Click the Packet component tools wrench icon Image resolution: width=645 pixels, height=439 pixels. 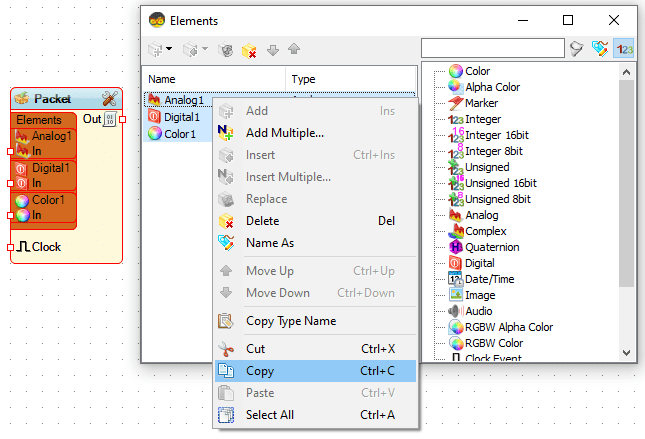109,99
